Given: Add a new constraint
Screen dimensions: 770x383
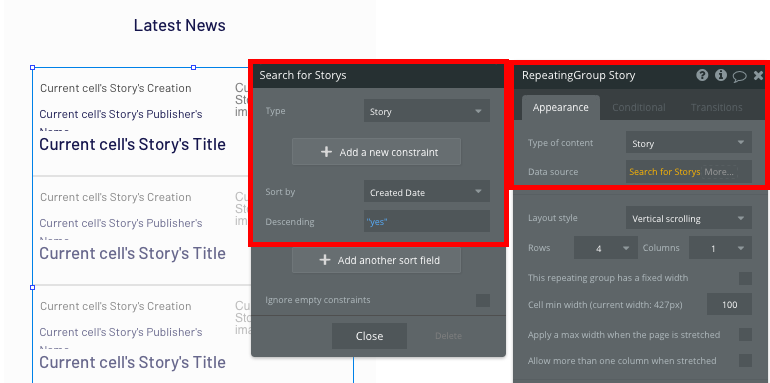Looking at the screenshot, I should [x=376, y=152].
